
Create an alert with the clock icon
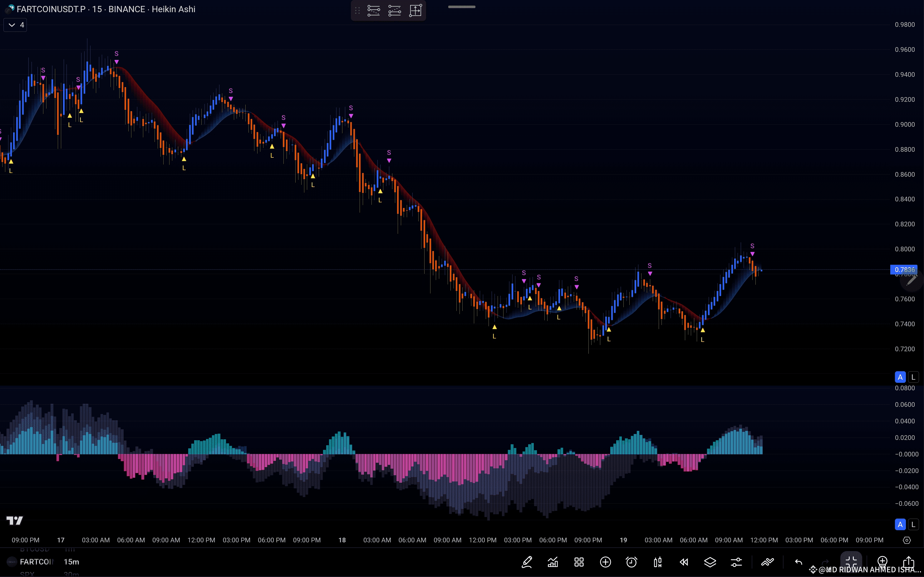[x=632, y=562]
